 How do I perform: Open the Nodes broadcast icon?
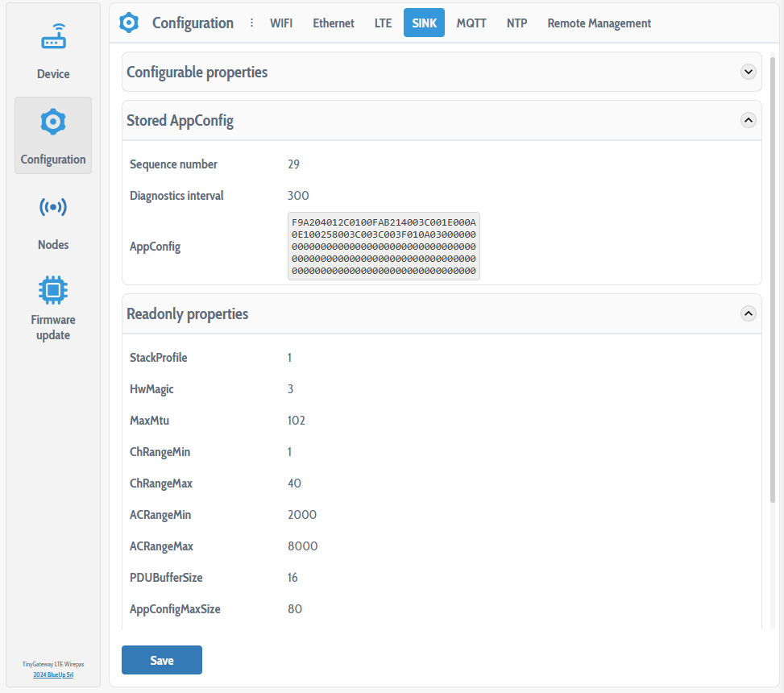pos(53,208)
